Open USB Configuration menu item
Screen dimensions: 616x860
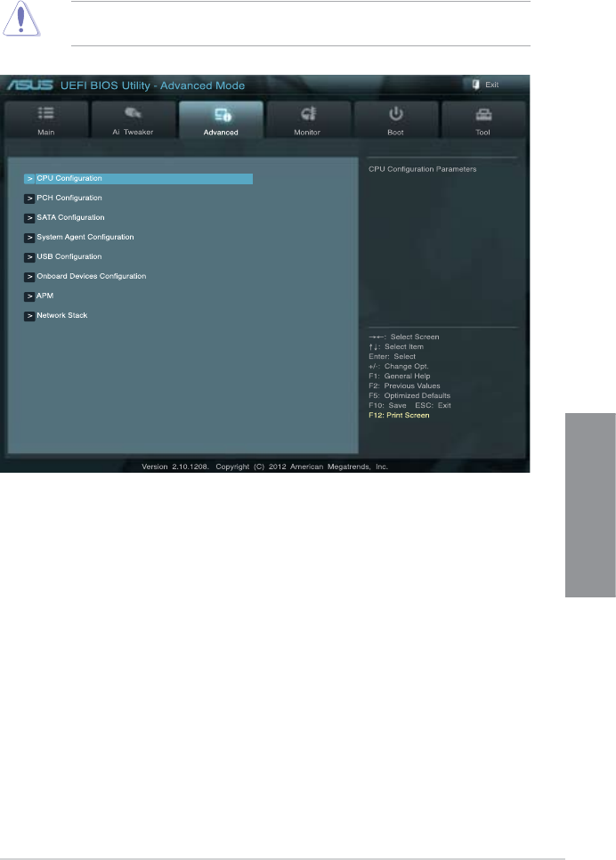coord(69,256)
